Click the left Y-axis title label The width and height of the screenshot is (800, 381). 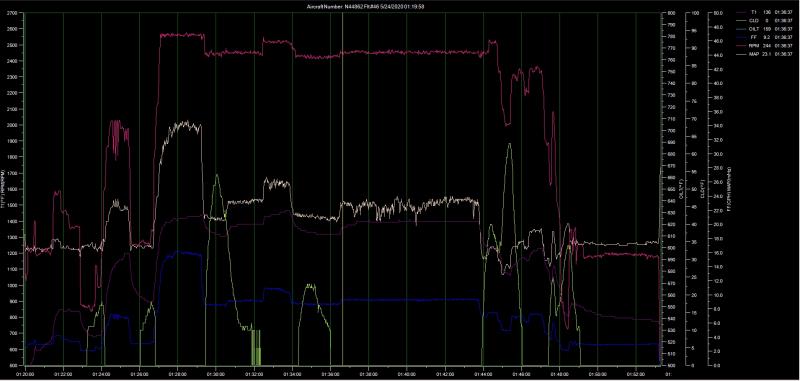tap(3, 189)
